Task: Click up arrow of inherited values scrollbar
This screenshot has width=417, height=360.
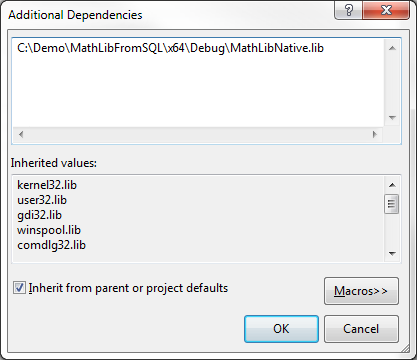Action: tap(392, 185)
